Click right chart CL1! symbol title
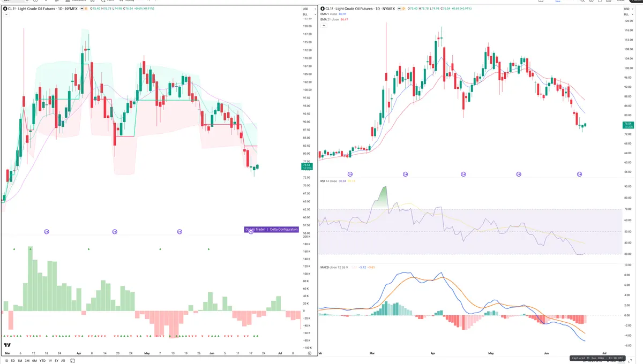The width and height of the screenshot is (643, 364). [360, 9]
